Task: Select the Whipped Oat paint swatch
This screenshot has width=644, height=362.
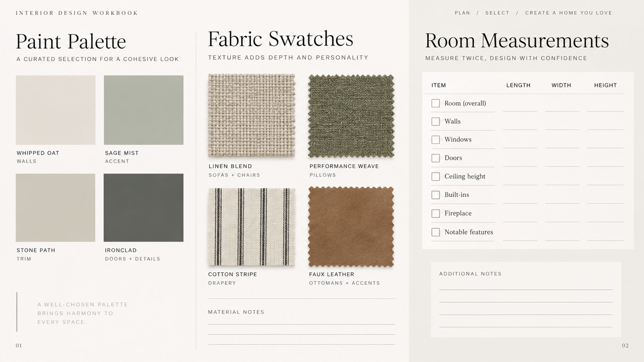Action: pyautogui.click(x=56, y=110)
